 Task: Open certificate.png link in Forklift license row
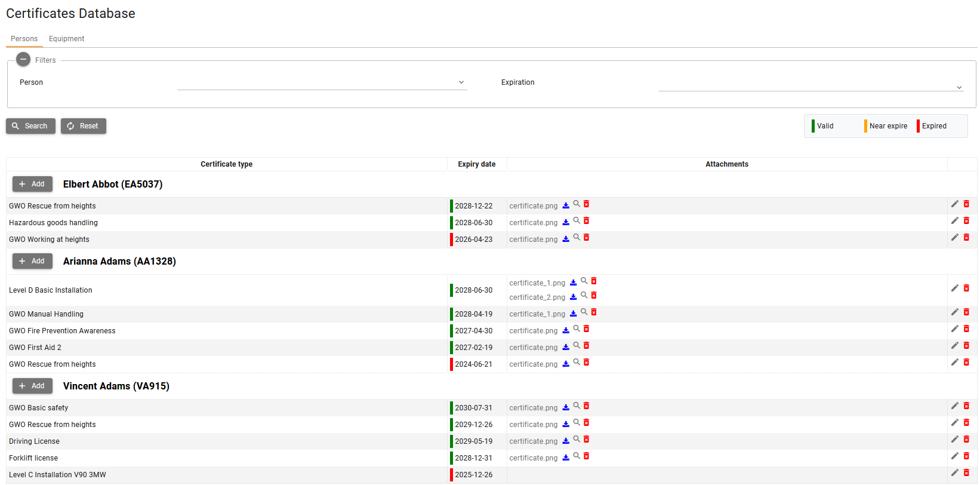pos(534,458)
